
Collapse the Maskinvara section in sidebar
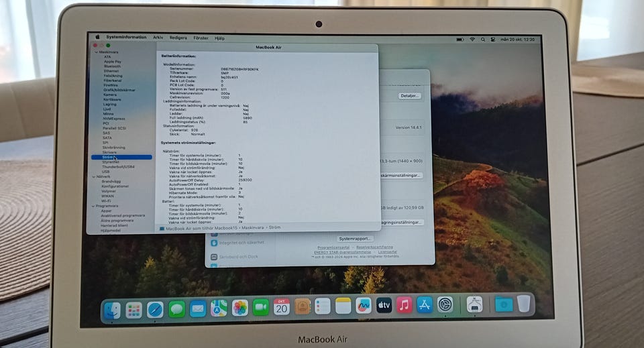(96, 52)
